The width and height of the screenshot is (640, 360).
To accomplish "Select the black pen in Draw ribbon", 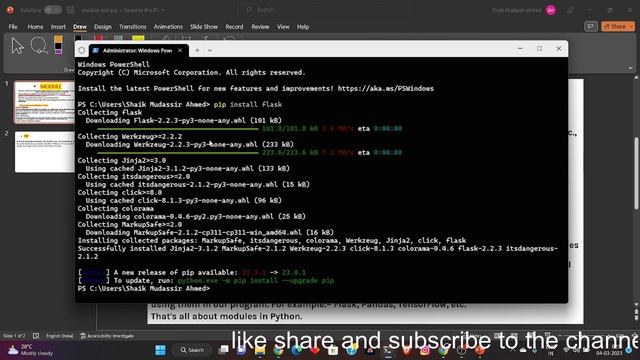I will pyautogui.click(x=79, y=38).
